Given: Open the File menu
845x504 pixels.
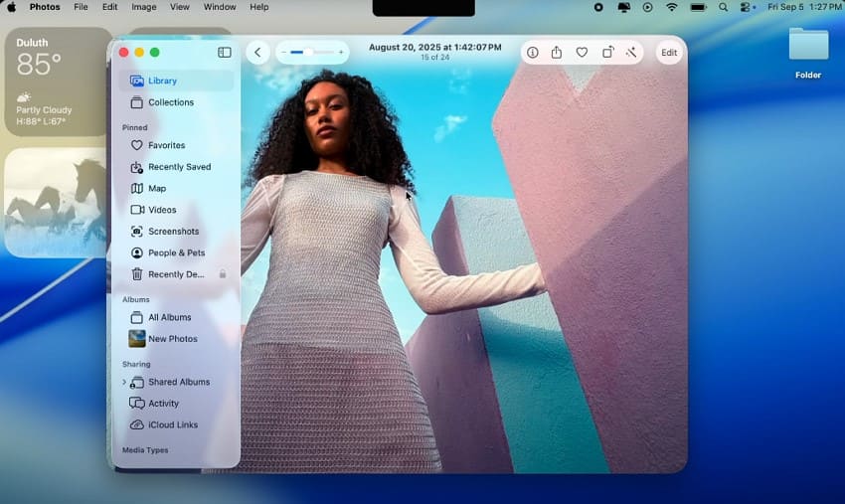Looking at the screenshot, I should point(81,7).
